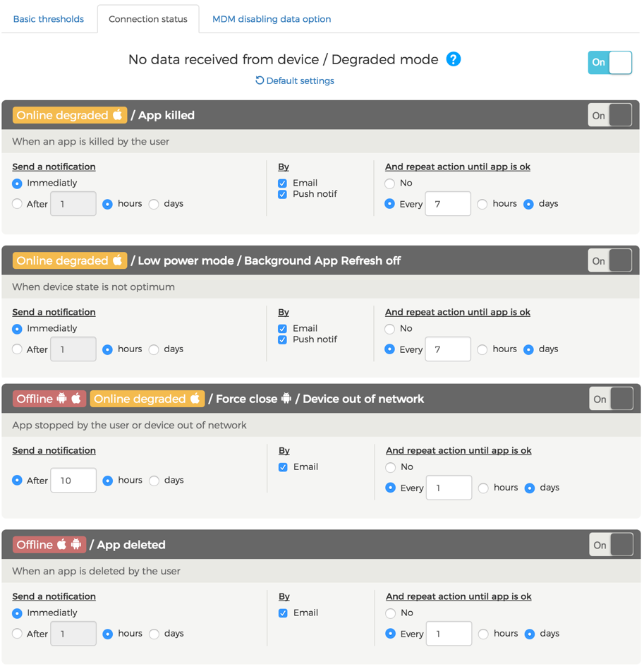
Task: Click the Default settings link
Action: pos(300,80)
